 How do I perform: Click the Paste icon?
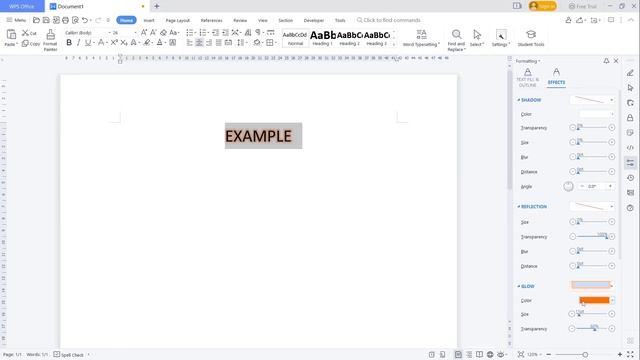pos(11,34)
